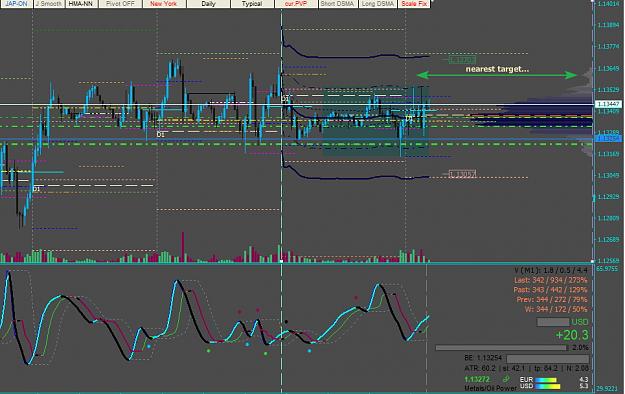The width and height of the screenshot is (625, 394).
Task: Click the 1.13529 price axis value
Action: click(x=609, y=90)
